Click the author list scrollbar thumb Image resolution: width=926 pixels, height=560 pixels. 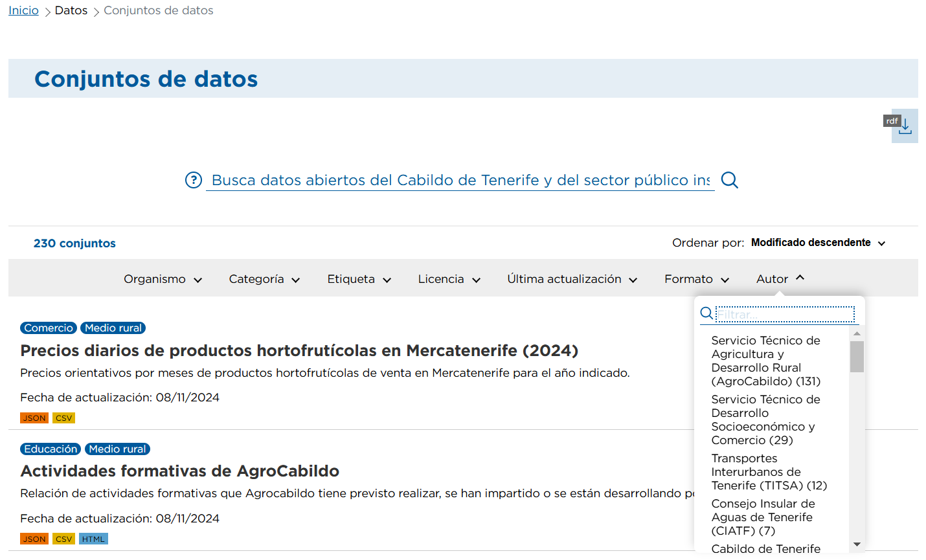coord(857,357)
